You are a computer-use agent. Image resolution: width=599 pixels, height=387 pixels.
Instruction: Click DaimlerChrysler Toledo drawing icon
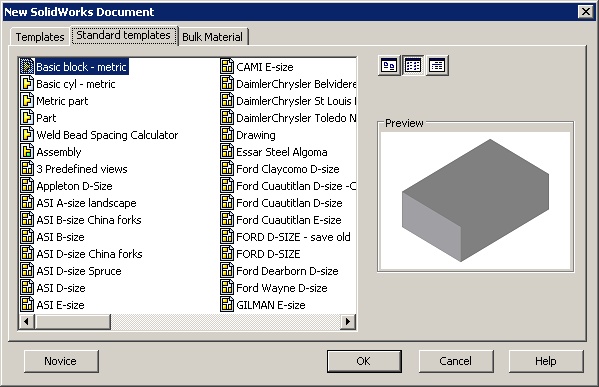(227, 118)
